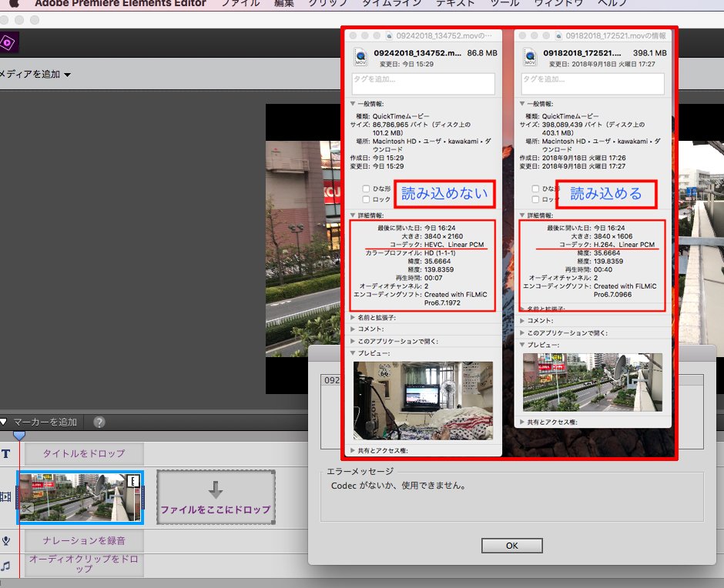Viewport: 724px width, 588px height.
Task: Open the テキスト menu
Action: (x=455, y=3)
